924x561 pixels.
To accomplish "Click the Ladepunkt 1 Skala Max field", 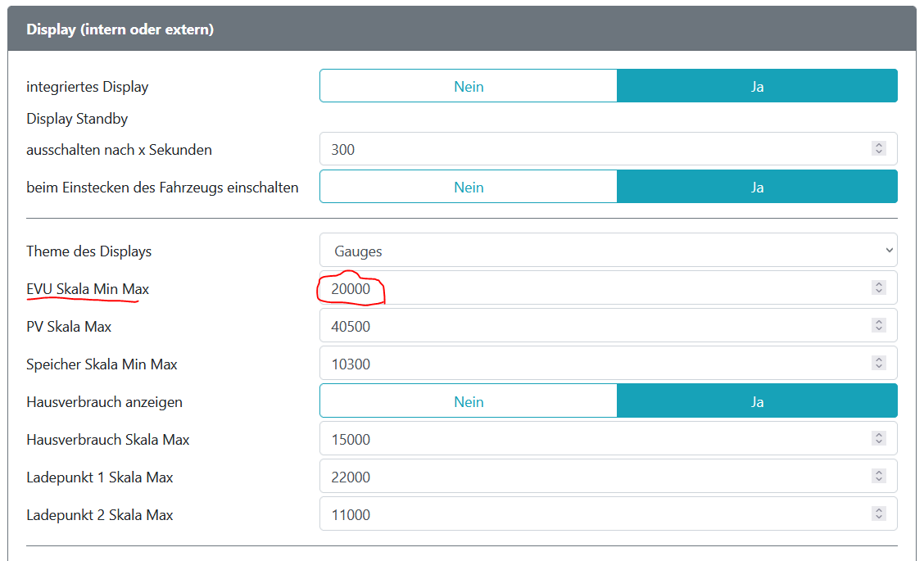I will 594,477.
